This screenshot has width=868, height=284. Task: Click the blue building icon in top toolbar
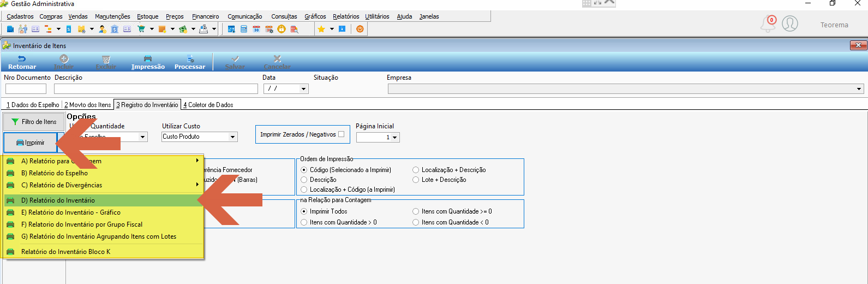coord(10,29)
